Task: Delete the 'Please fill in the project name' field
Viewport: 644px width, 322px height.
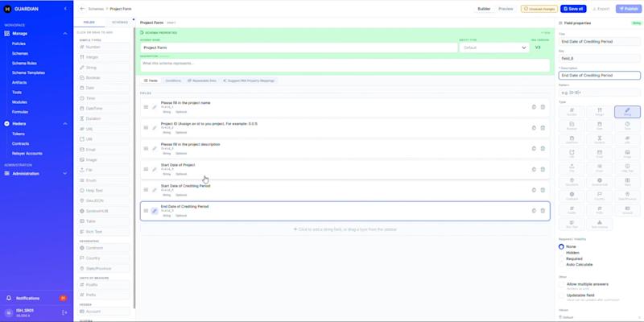Action: click(543, 107)
